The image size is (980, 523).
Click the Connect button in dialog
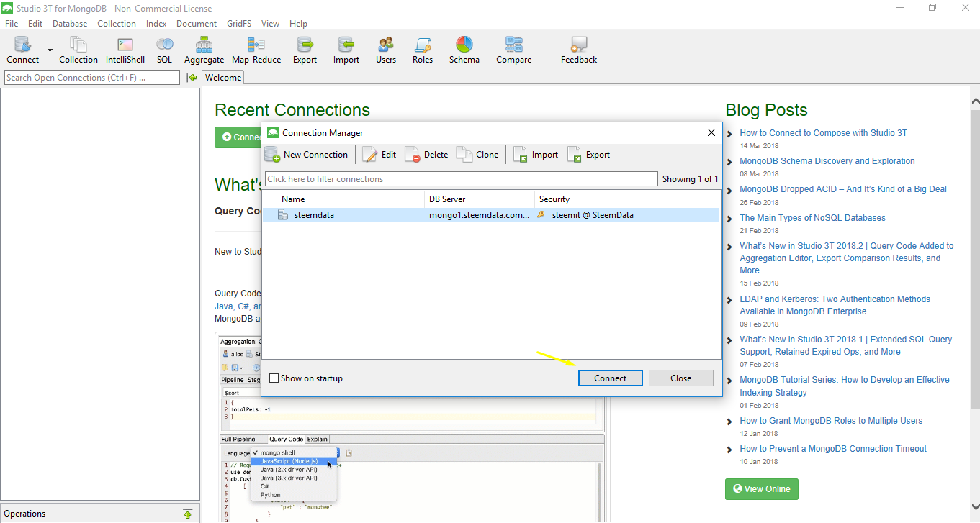pyautogui.click(x=611, y=378)
